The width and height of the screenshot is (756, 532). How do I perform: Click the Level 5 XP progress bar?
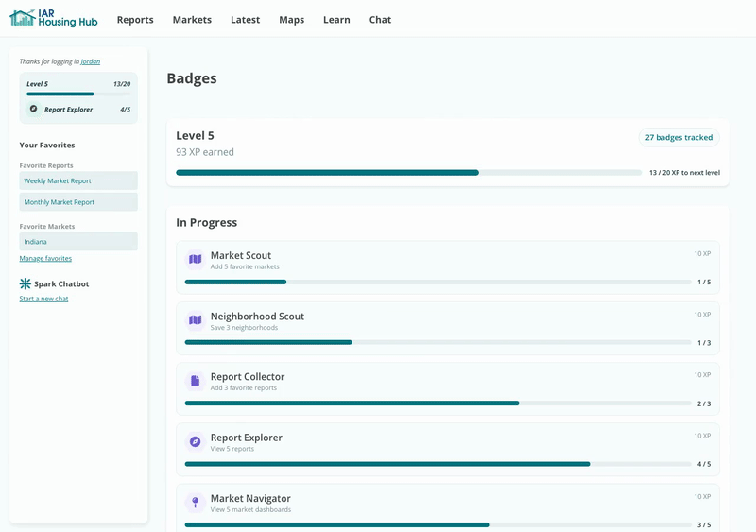click(x=408, y=173)
